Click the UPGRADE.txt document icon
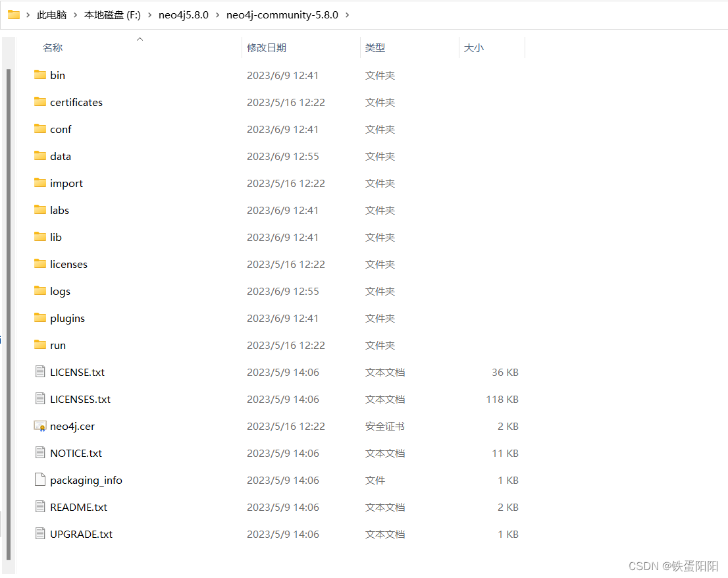Screen dimensions: 728x578 tap(40, 533)
